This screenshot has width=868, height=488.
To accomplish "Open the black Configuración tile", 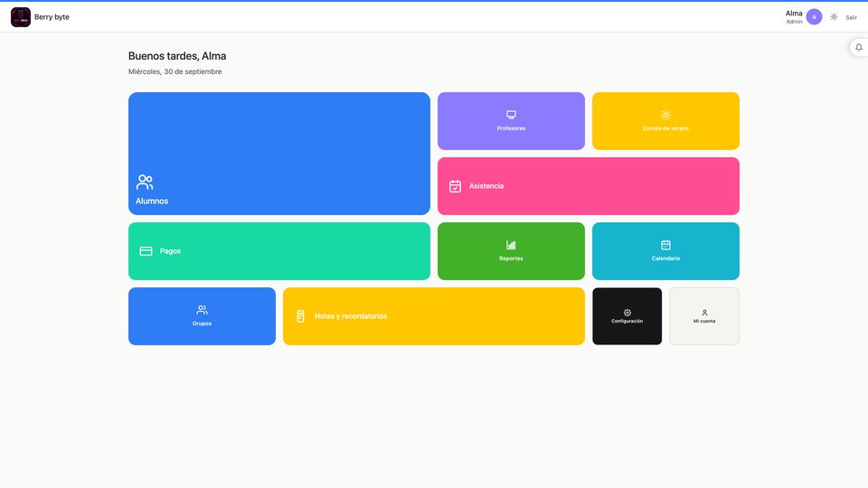I will (627, 316).
